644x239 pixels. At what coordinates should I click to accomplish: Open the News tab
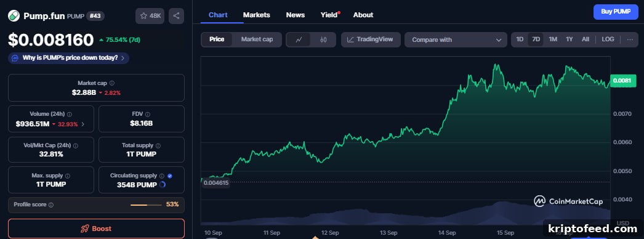(296, 15)
